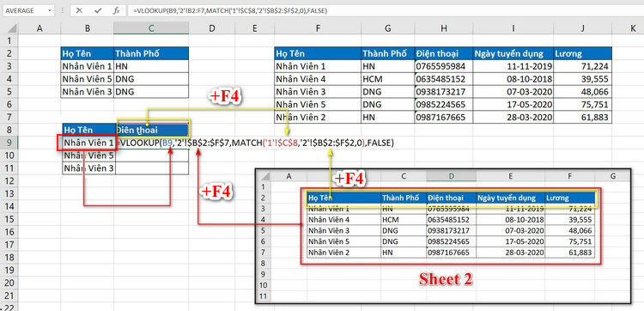Click salary 39,555 in cell J4
This screenshot has height=311, width=644.
[582, 79]
